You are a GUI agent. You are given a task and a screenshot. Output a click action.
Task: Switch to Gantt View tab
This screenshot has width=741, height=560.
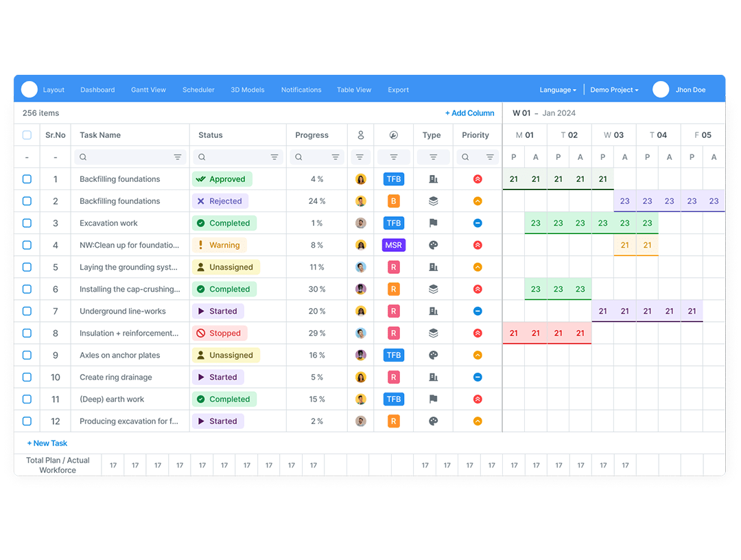148,90
